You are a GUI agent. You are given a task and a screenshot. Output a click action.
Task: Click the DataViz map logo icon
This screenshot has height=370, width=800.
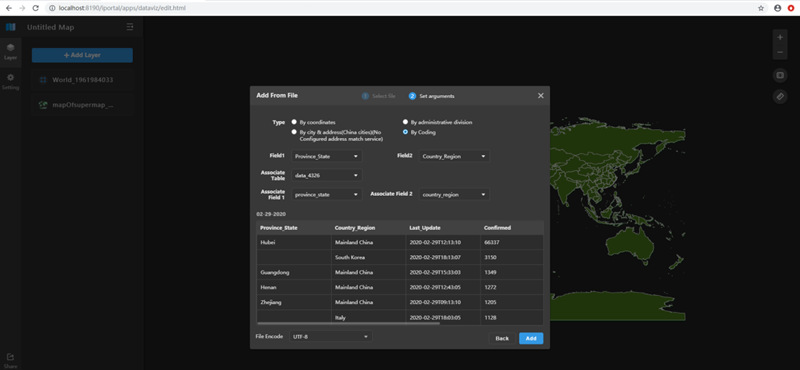click(x=11, y=27)
